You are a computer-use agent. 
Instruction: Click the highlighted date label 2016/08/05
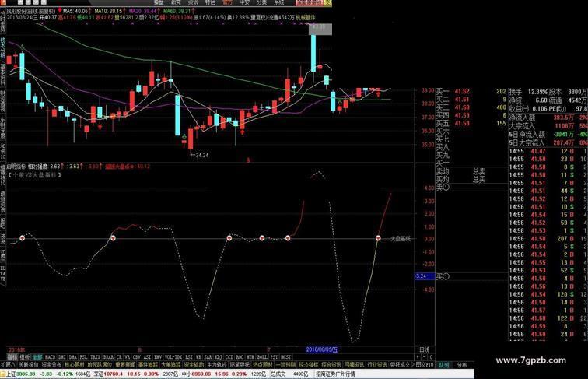point(321,349)
